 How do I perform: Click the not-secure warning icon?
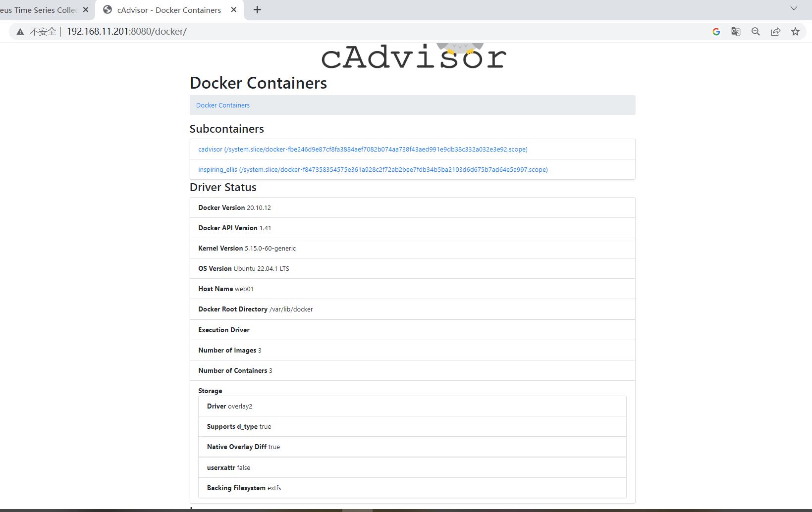pyautogui.click(x=20, y=32)
